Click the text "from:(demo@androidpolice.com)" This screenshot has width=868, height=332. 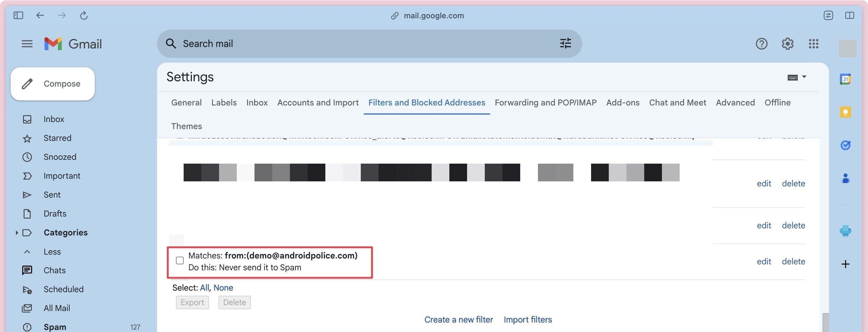(291, 255)
